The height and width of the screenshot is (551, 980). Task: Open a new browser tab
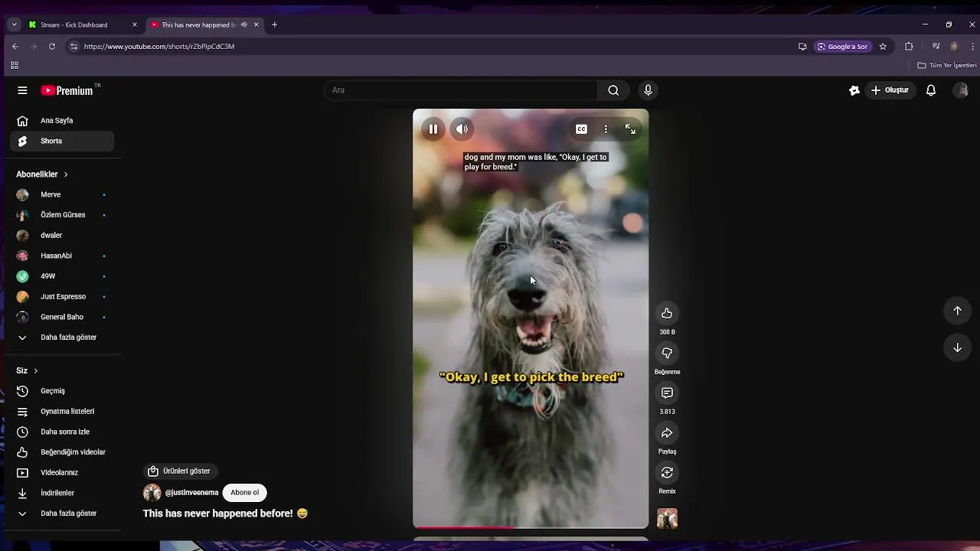click(x=274, y=24)
